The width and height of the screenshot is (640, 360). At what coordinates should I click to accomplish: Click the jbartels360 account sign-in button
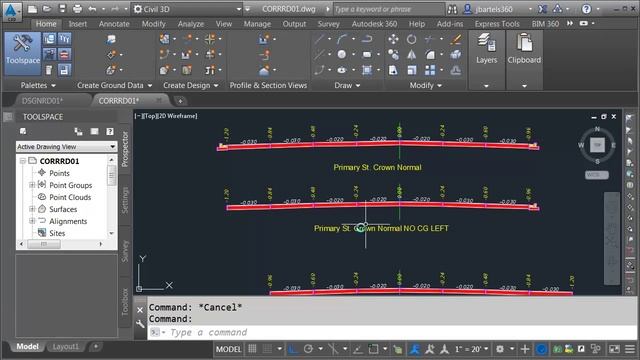click(x=493, y=9)
